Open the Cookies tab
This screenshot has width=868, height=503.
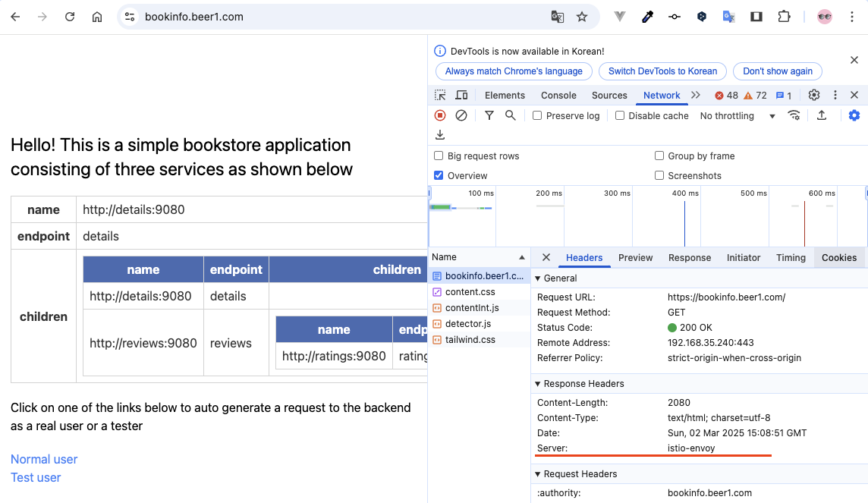point(839,258)
